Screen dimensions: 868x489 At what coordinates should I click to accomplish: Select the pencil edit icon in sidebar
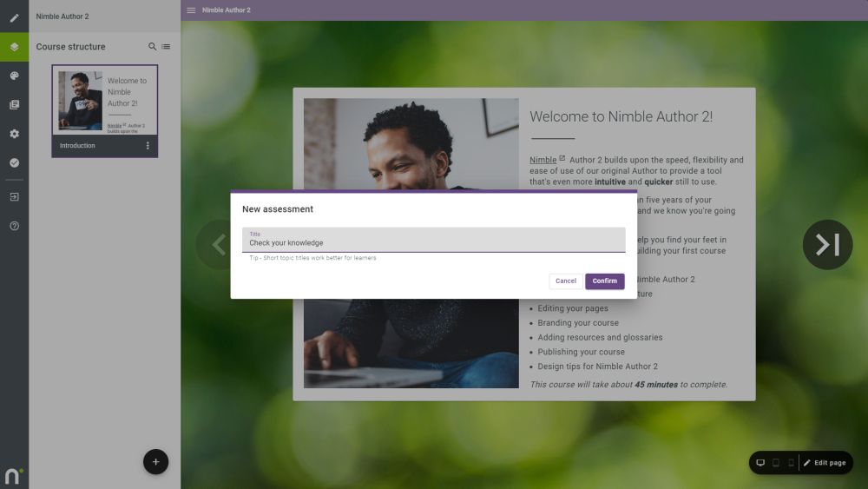click(15, 17)
